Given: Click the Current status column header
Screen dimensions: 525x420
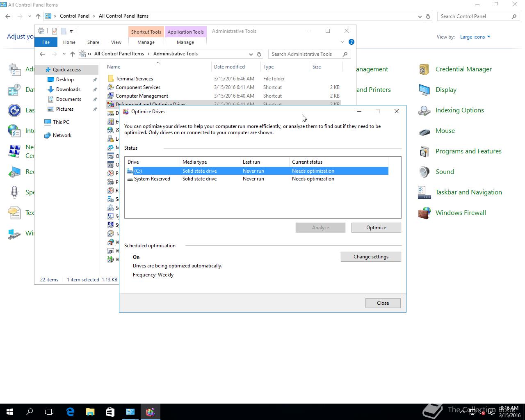Looking at the screenshot, I should coord(339,162).
